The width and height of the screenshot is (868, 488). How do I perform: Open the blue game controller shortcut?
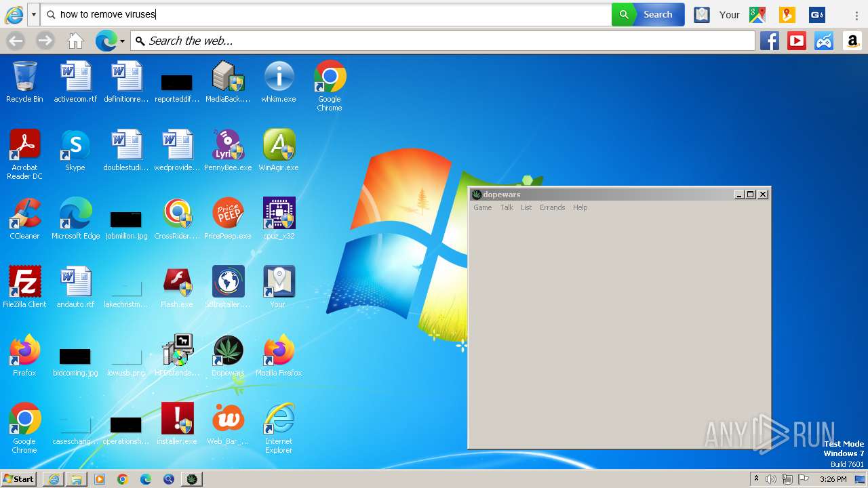[824, 41]
